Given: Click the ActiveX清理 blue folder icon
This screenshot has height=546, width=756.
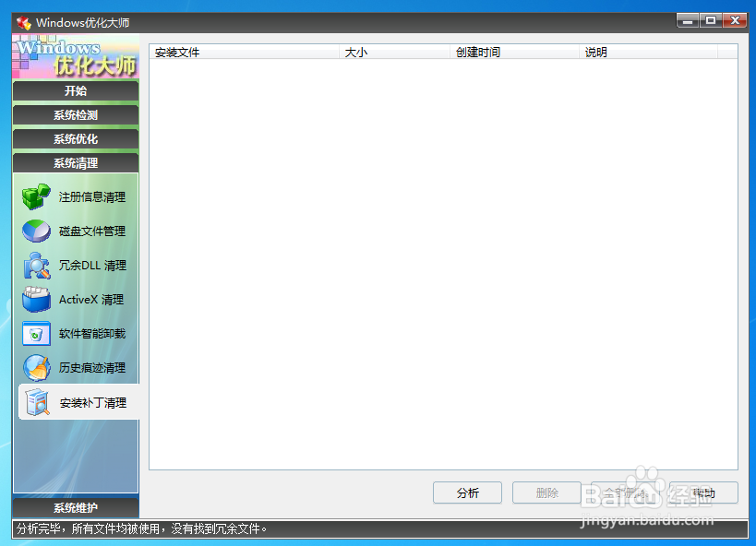Looking at the screenshot, I should point(36,299).
